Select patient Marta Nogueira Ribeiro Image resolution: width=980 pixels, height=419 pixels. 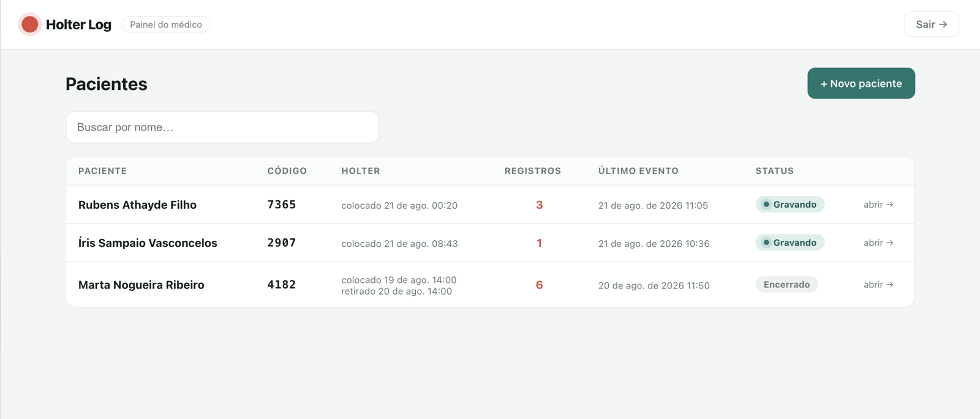point(141,285)
